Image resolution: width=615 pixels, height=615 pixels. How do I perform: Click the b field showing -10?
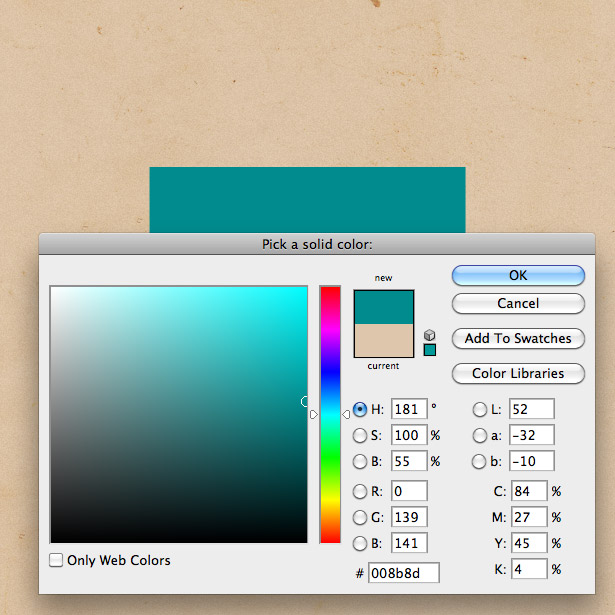pos(532,461)
